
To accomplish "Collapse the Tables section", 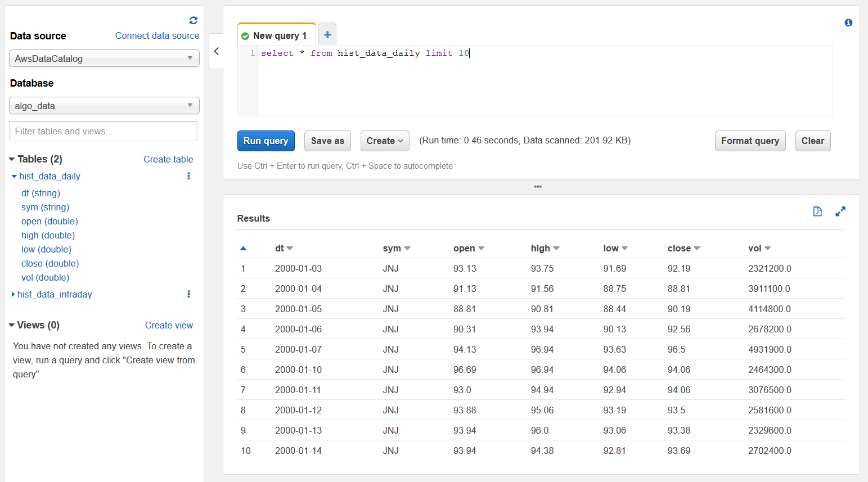I will (x=12, y=159).
